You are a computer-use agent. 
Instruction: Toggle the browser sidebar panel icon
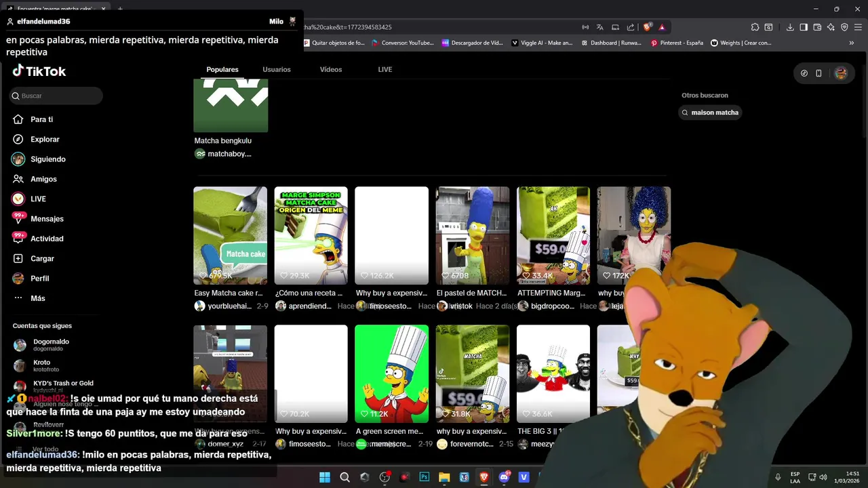(x=804, y=27)
